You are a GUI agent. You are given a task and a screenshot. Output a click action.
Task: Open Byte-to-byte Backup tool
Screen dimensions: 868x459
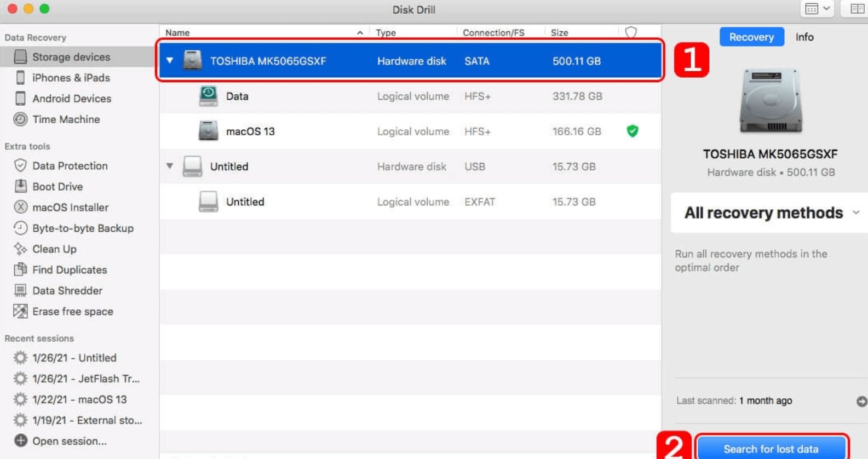click(x=82, y=228)
